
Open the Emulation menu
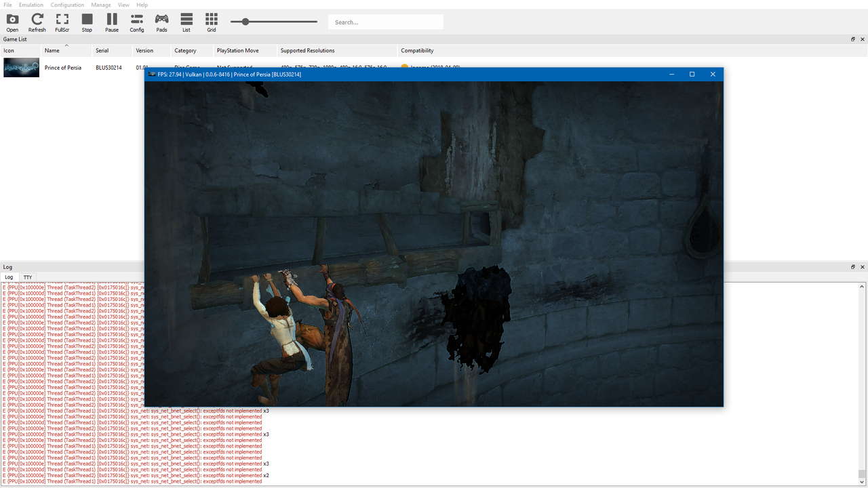[x=31, y=5]
